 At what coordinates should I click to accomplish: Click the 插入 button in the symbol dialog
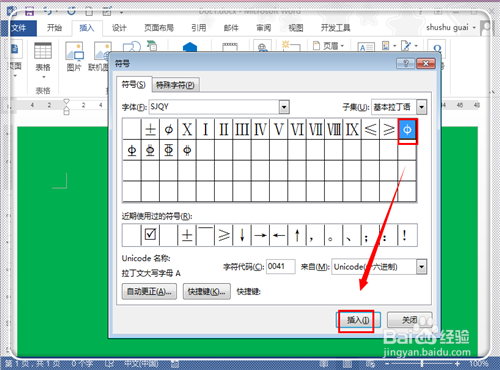[358, 320]
